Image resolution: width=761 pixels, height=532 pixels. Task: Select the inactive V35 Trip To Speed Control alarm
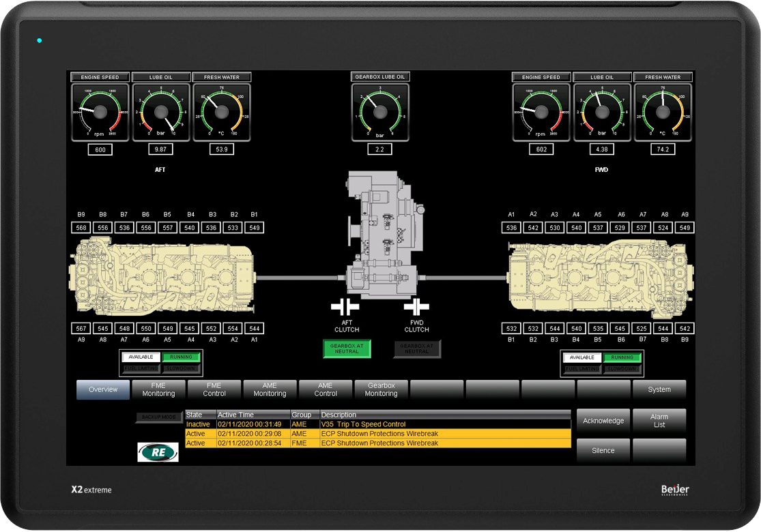[x=377, y=424]
